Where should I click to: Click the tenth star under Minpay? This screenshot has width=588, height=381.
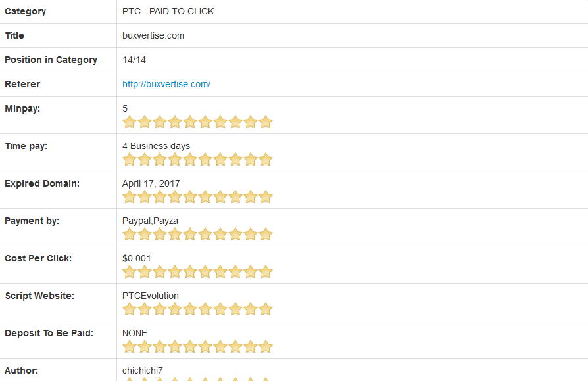266,122
